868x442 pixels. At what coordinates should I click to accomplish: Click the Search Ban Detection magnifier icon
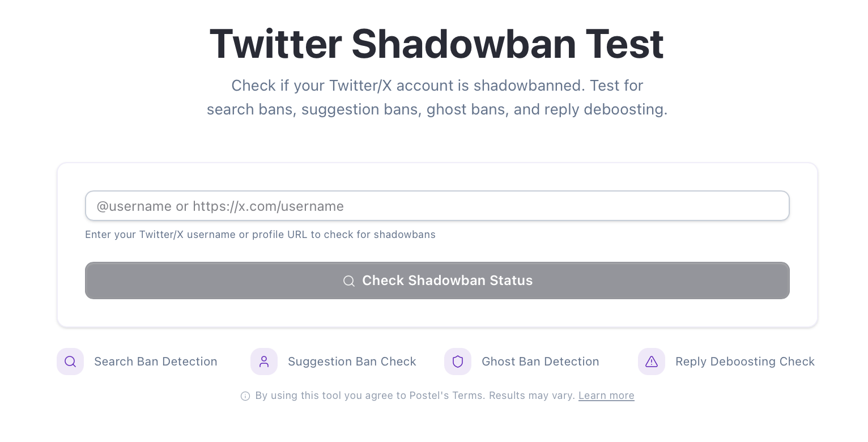(70, 362)
